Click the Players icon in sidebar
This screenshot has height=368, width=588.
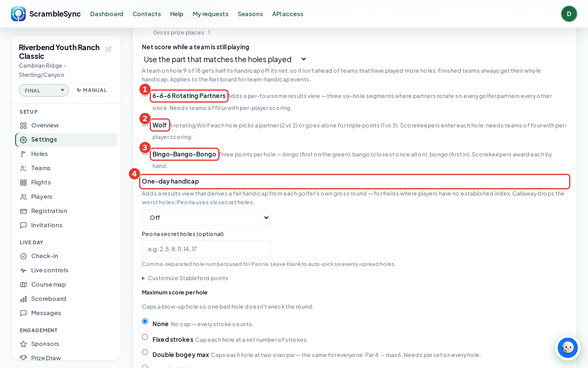(x=24, y=197)
